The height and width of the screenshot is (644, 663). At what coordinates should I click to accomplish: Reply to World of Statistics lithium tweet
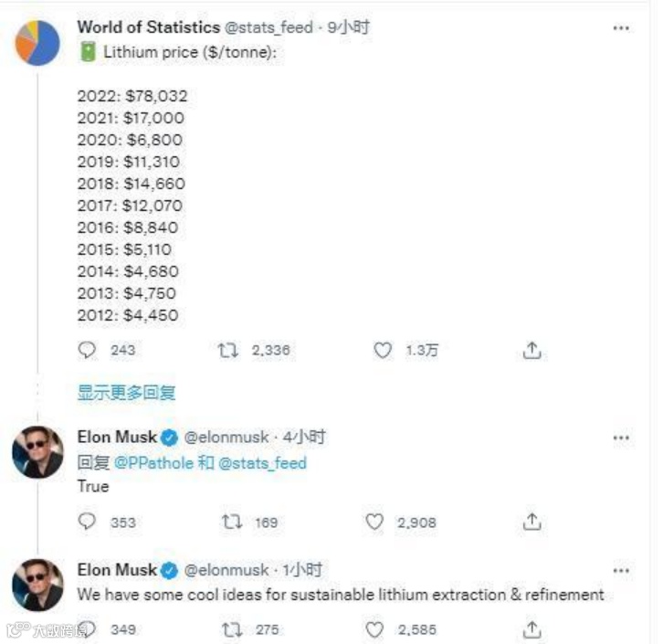point(88,350)
